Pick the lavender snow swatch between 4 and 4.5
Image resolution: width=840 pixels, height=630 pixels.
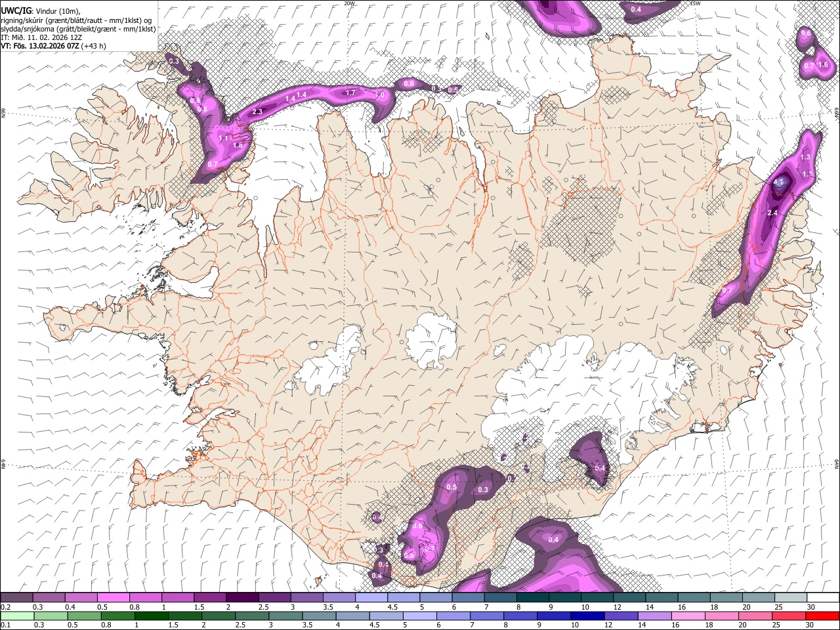371,598
